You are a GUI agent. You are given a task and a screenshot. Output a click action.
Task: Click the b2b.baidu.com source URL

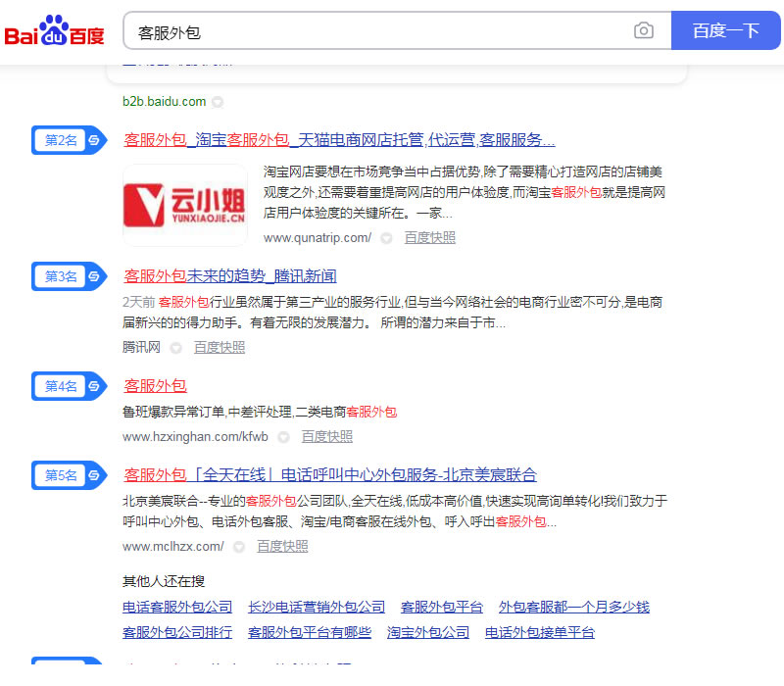(x=164, y=102)
